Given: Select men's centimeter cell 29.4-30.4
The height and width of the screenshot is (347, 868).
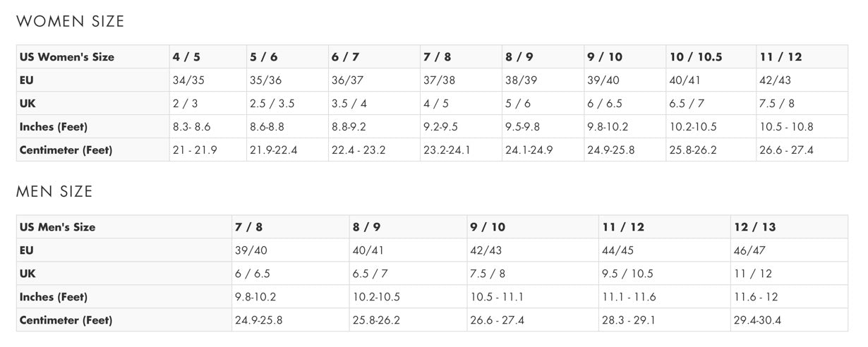Looking at the screenshot, I should pyautogui.click(x=757, y=320).
